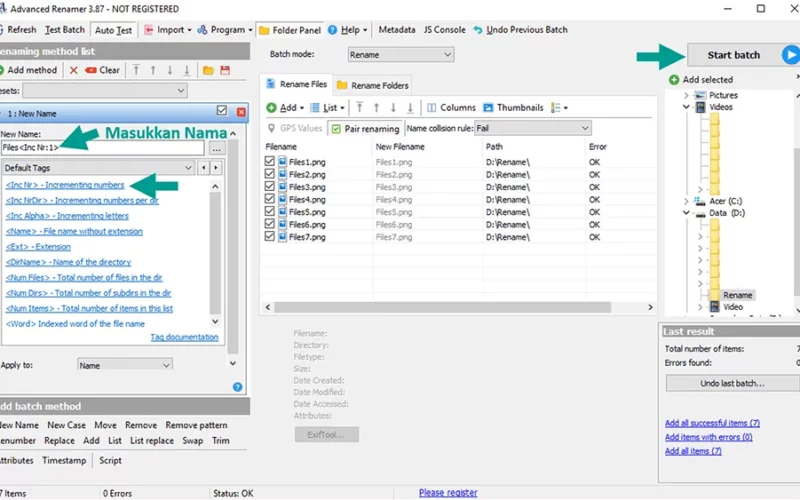The image size is (800, 500).
Task: Uncheck the Files5.png checkbox
Action: (x=269, y=211)
